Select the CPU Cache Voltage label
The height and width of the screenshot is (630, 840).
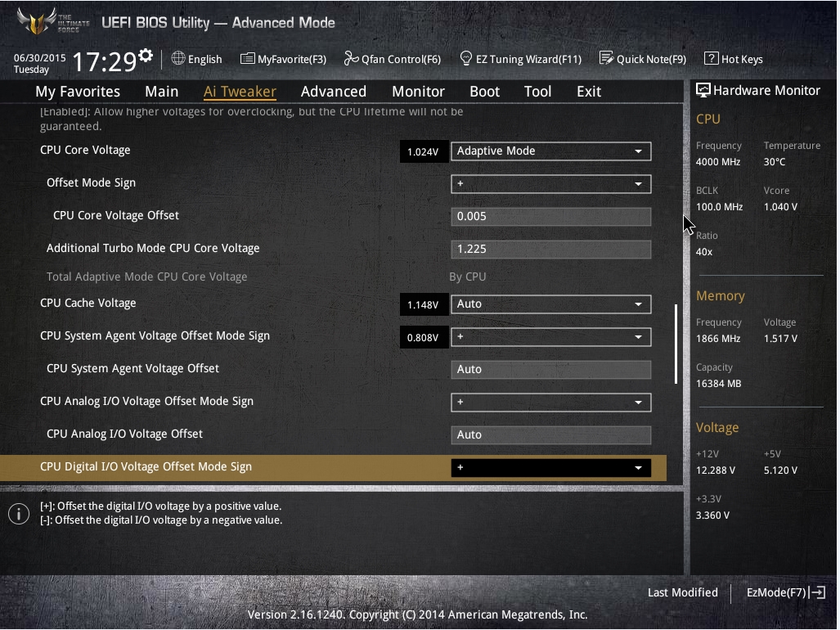88,304
